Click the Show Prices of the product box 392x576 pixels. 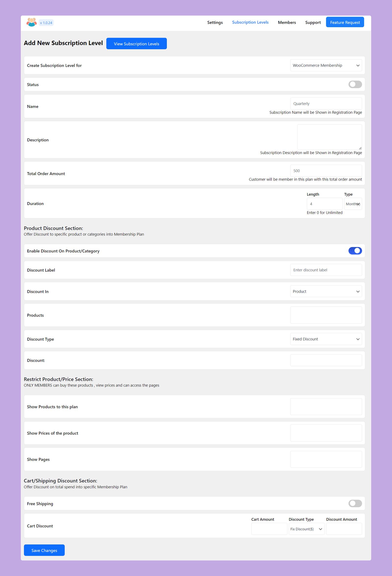(x=326, y=433)
